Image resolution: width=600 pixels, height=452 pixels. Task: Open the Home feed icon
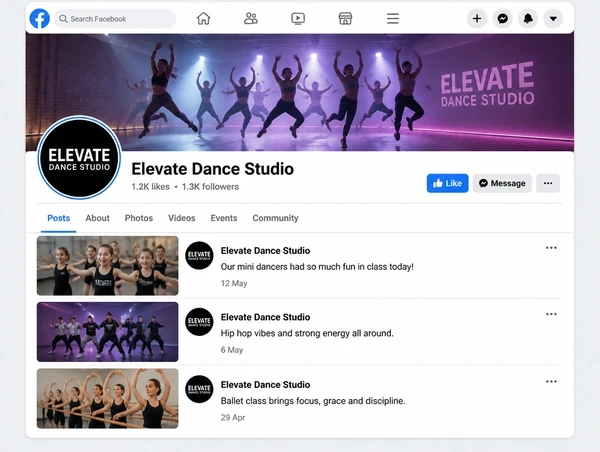(x=203, y=18)
